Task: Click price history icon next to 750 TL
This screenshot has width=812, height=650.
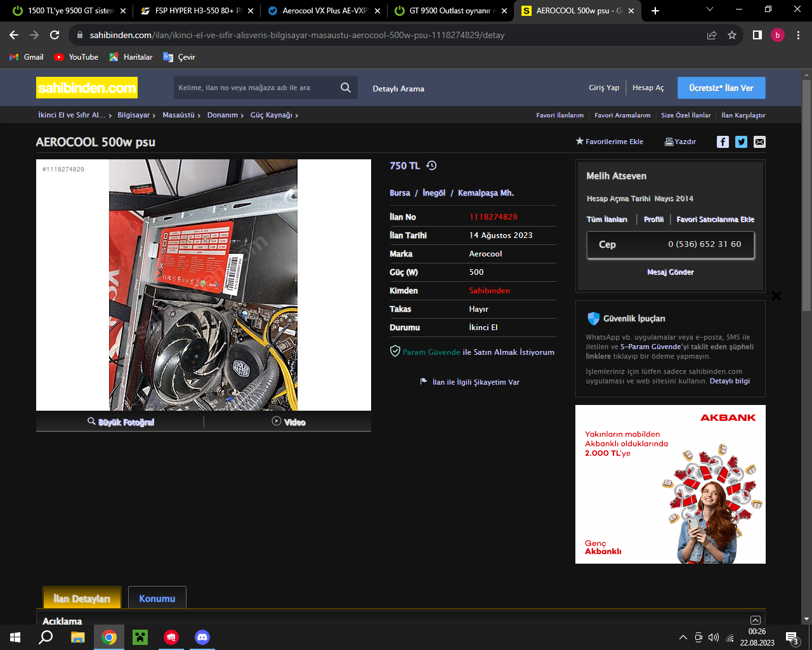Action: click(x=431, y=166)
